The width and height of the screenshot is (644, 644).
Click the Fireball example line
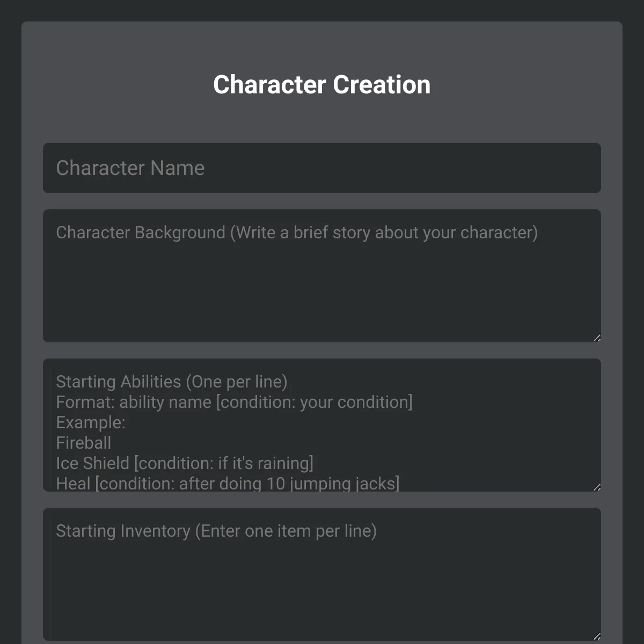(x=84, y=443)
